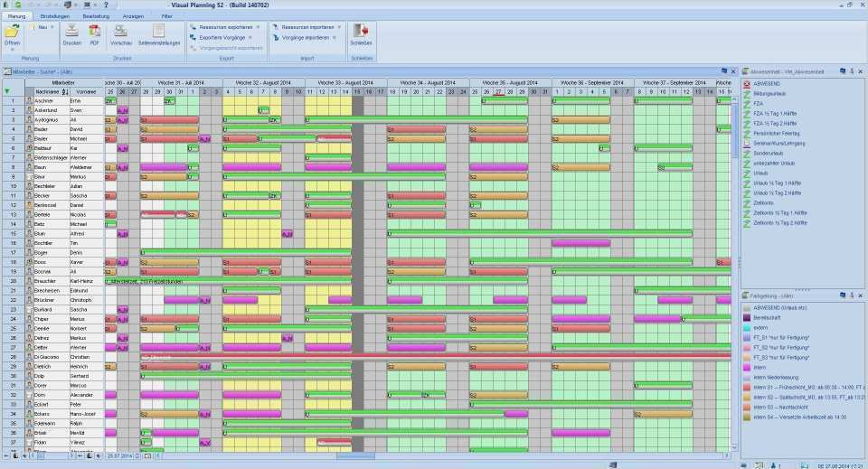Select day 15 in the Woche 33 header
The width and height of the screenshot is (868, 469).
point(357,91)
